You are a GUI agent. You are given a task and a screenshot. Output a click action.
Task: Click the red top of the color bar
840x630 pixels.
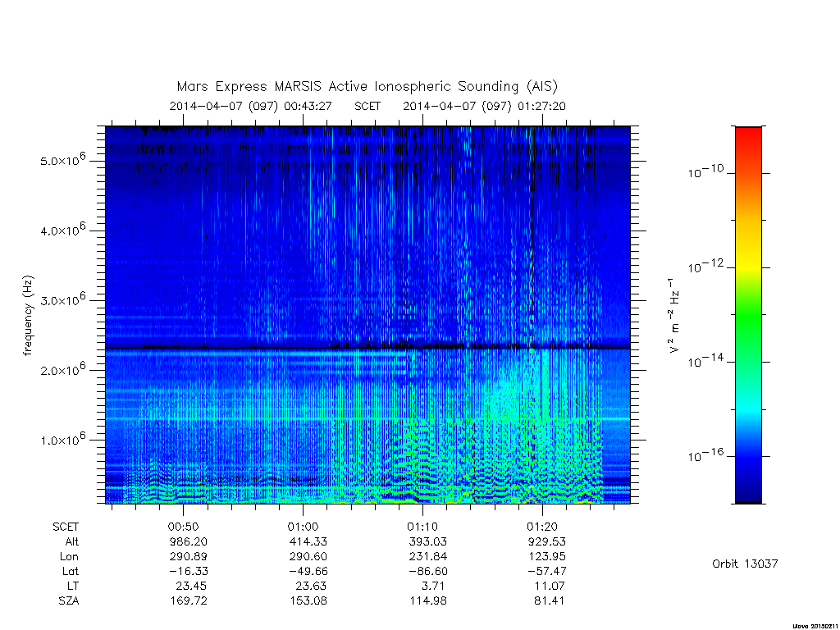click(x=748, y=139)
